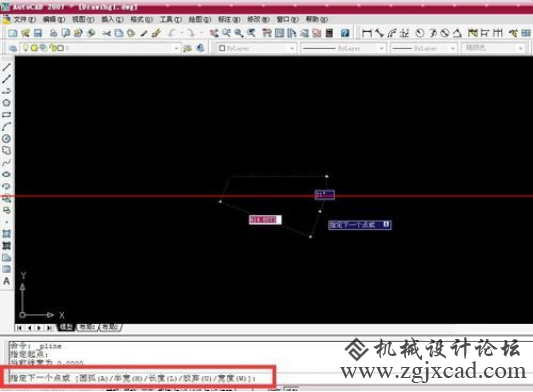This screenshot has height=392, width=533.
Task: Select the Circle tool
Action: click(x=6, y=138)
